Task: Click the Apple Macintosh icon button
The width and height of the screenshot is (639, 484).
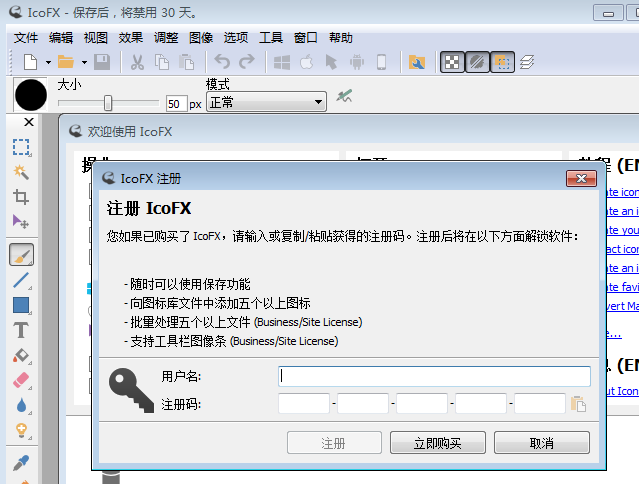Action: pyautogui.click(x=306, y=62)
